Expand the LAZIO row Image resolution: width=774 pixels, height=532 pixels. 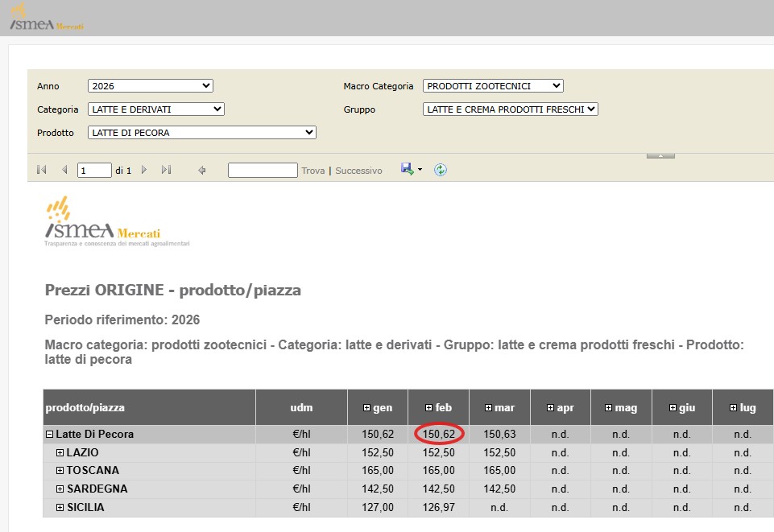pyautogui.click(x=60, y=452)
